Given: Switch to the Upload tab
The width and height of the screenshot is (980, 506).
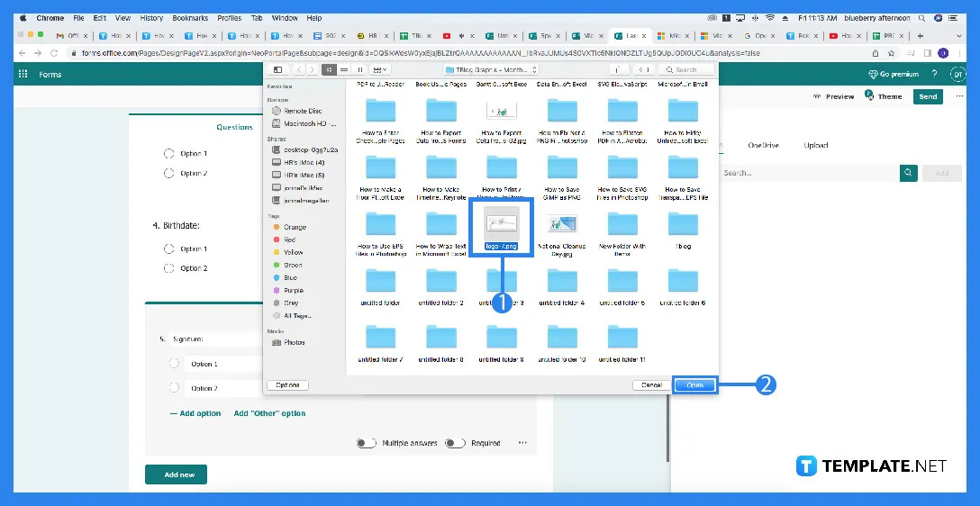Looking at the screenshot, I should tap(816, 145).
